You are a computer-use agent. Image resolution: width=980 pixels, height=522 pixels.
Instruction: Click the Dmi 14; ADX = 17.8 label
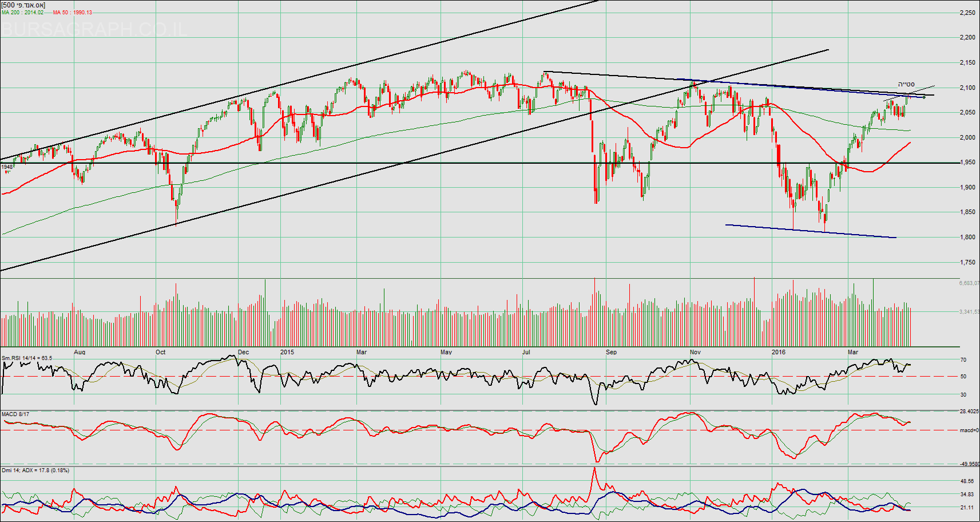click(35, 470)
